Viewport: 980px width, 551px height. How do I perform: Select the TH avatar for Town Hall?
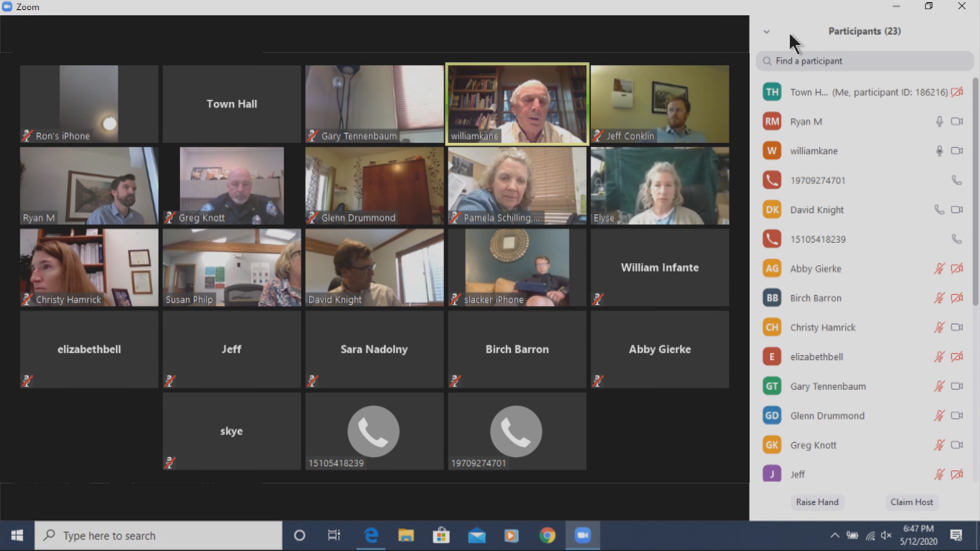(772, 92)
